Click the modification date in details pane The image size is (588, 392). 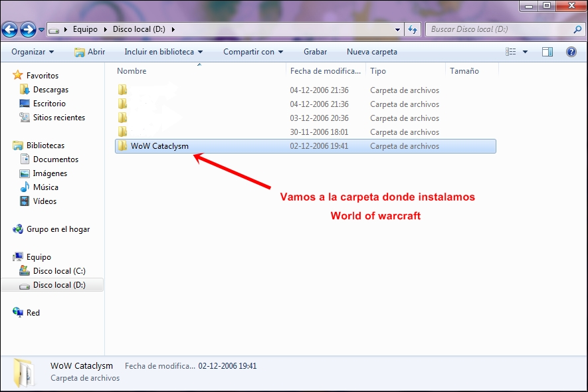[x=227, y=365]
